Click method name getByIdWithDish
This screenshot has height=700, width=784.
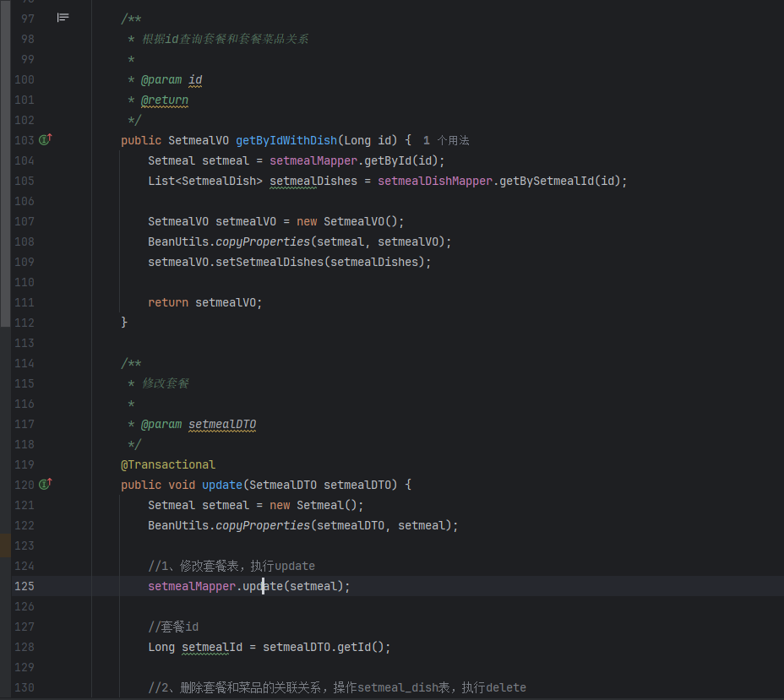pyautogui.click(x=286, y=140)
